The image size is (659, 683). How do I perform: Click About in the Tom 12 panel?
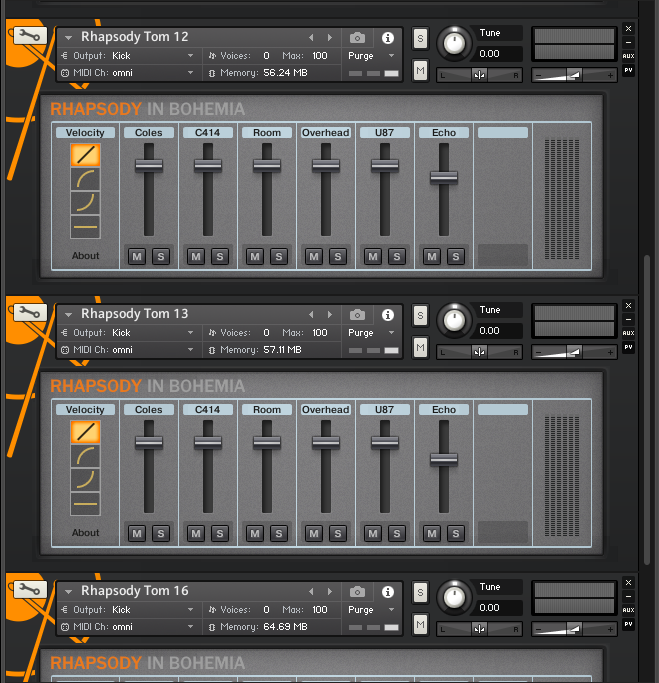(x=85, y=256)
